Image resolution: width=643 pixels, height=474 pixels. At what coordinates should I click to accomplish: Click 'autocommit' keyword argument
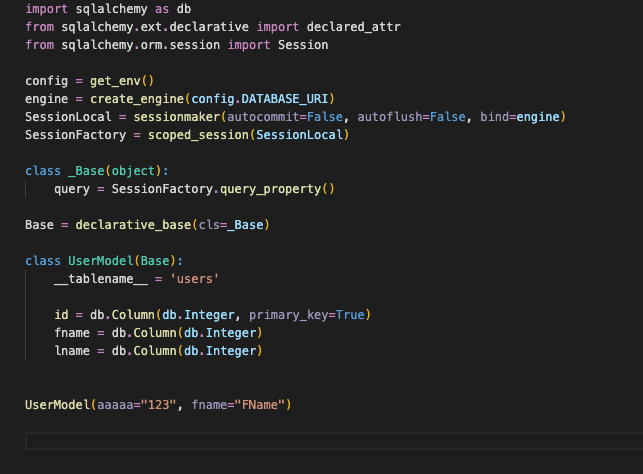click(x=263, y=117)
